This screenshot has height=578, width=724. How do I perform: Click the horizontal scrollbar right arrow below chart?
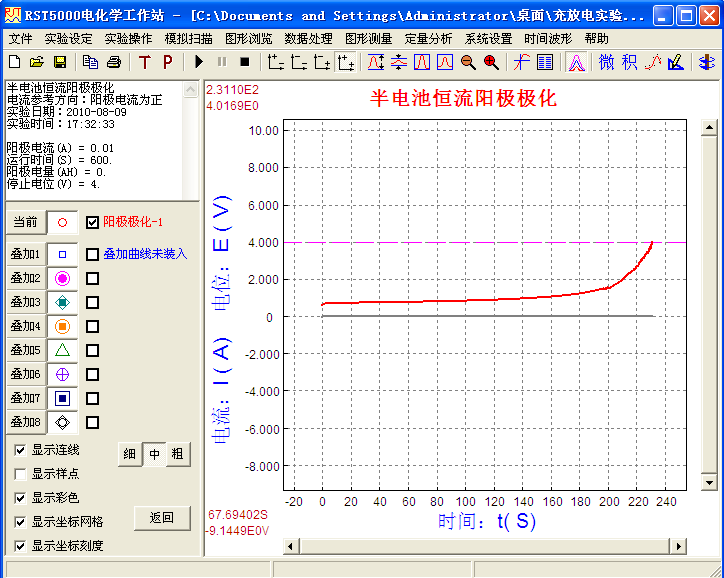(x=679, y=546)
